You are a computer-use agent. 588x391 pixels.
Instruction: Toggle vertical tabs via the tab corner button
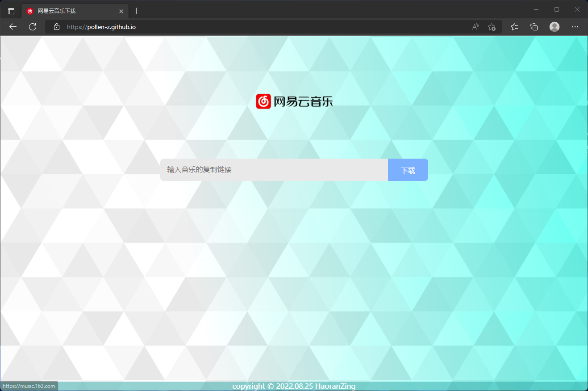tap(11, 11)
